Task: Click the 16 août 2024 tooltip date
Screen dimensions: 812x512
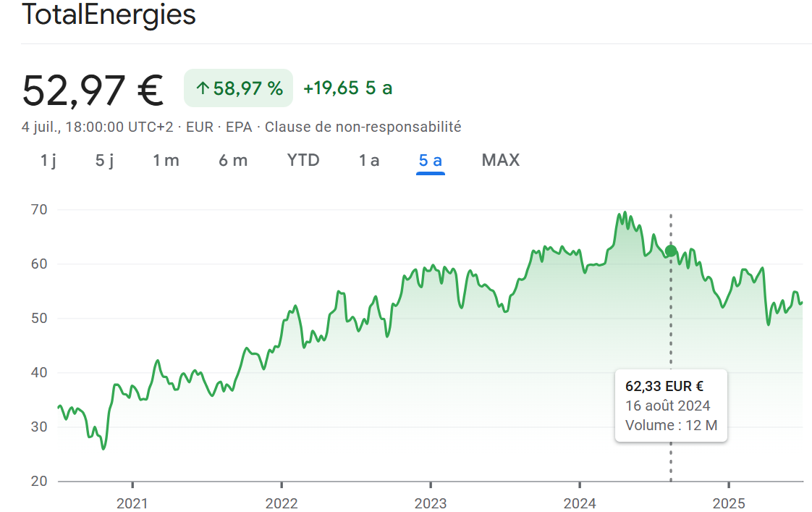Action: coord(667,406)
